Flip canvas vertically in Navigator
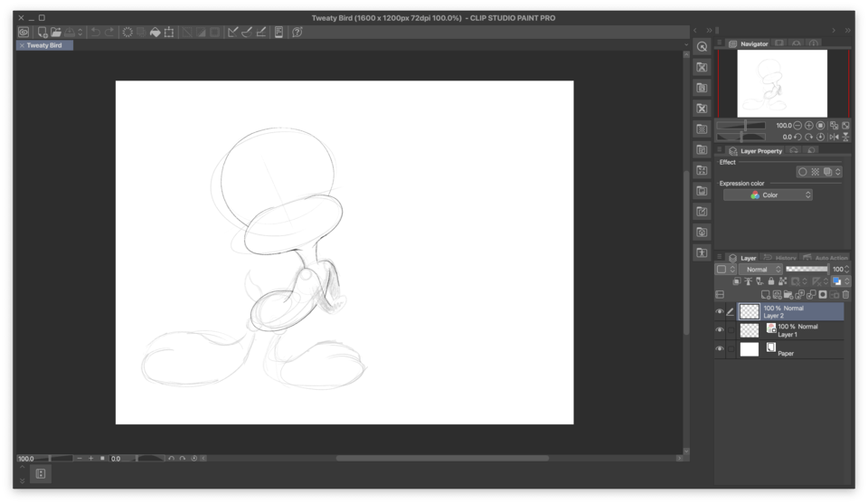Viewport: 868px width, 504px height. 845,137
